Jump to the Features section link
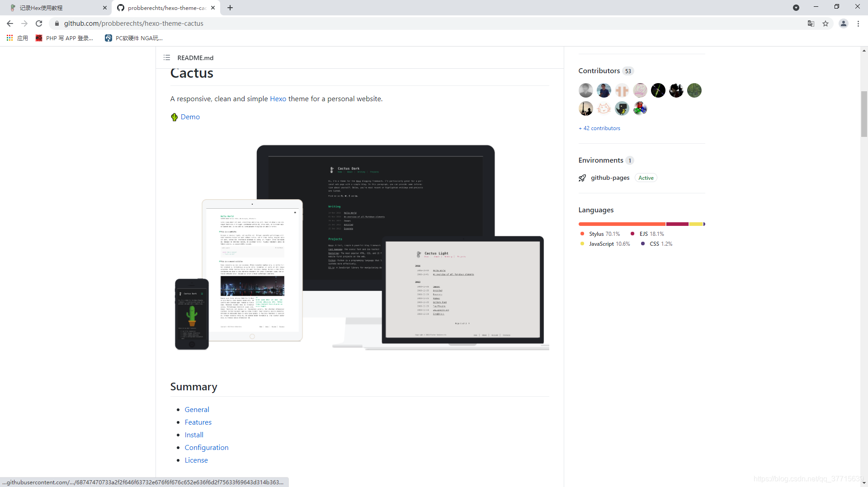The height and width of the screenshot is (487, 868). [x=198, y=422]
